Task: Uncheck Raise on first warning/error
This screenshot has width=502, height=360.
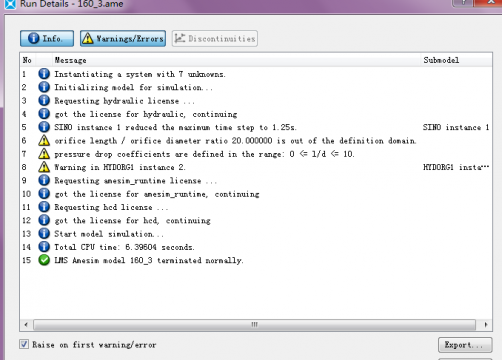Action: (24, 344)
